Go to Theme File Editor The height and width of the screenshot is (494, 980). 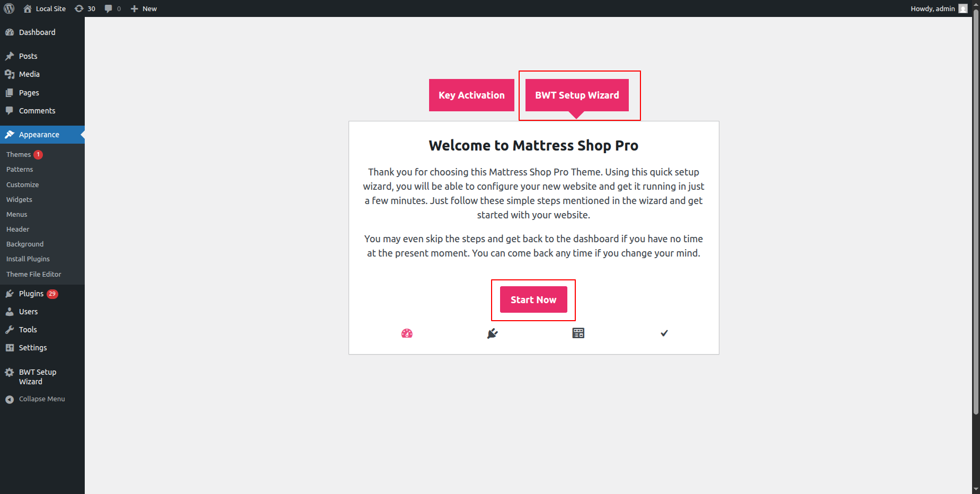(34, 275)
